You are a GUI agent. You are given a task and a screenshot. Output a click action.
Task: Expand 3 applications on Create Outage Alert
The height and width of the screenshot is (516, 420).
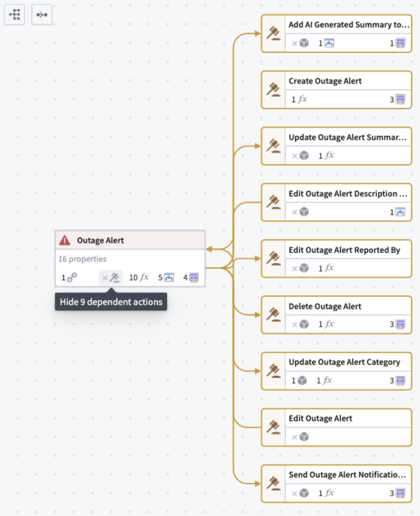(398, 99)
